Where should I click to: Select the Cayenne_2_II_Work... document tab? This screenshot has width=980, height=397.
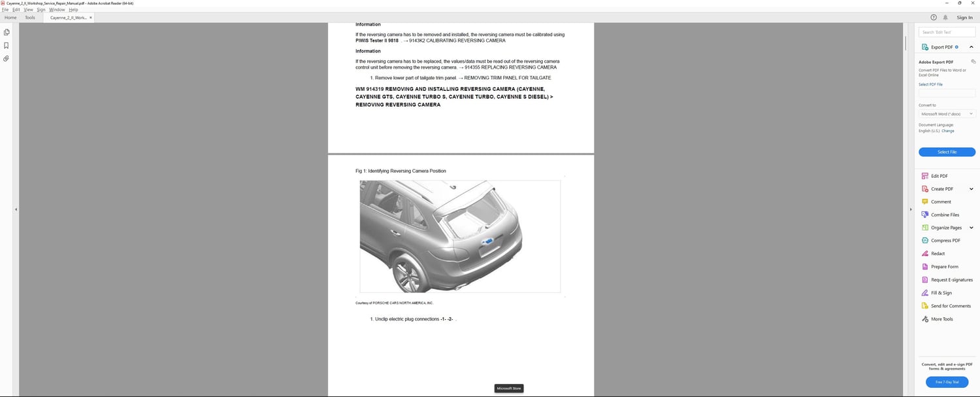point(68,18)
